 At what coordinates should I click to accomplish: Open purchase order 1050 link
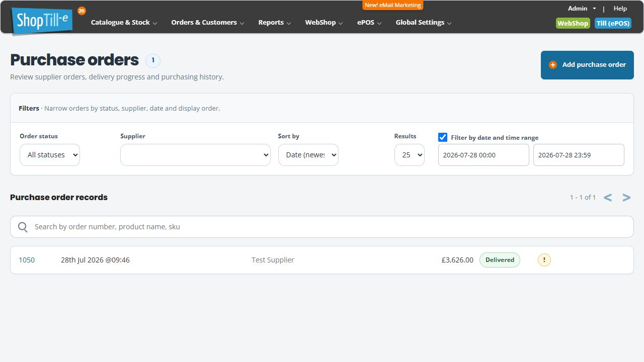click(x=27, y=260)
